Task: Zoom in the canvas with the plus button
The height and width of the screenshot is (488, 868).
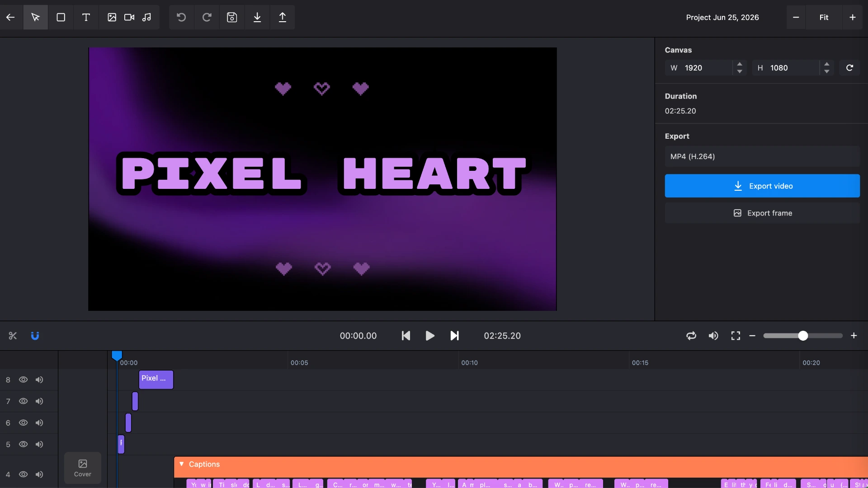Action: [x=853, y=17]
